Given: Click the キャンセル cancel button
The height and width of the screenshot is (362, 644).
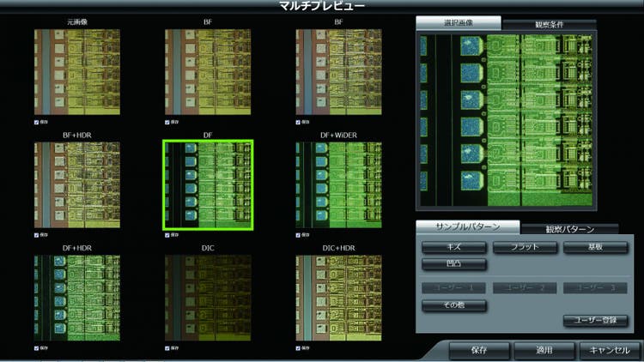Looking at the screenshot, I should click(x=609, y=350).
